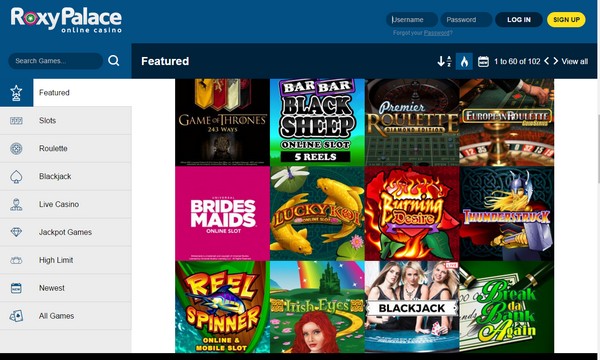Focus the Search Games input field
Image resolution: width=600 pixels, height=360 pixels.
click(x=55, y=61)
